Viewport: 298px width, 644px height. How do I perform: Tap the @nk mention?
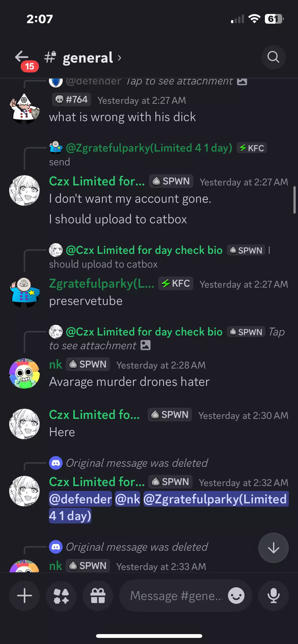(128, 499)
